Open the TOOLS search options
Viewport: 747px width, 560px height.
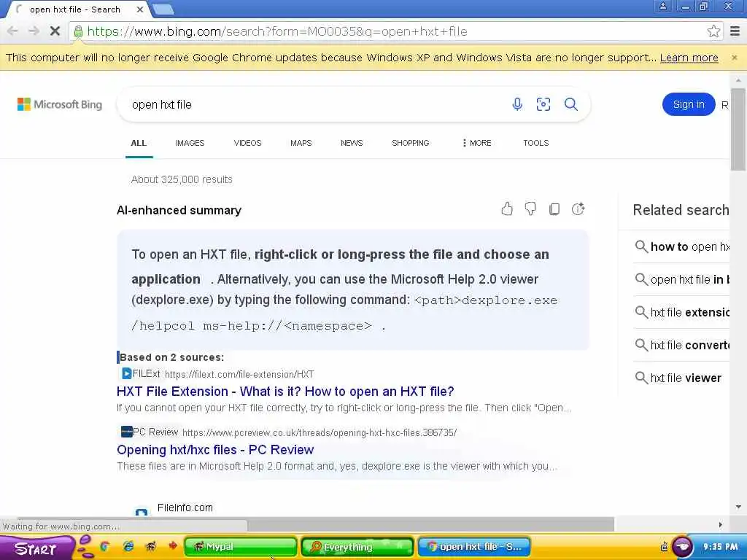pos(536,143)
